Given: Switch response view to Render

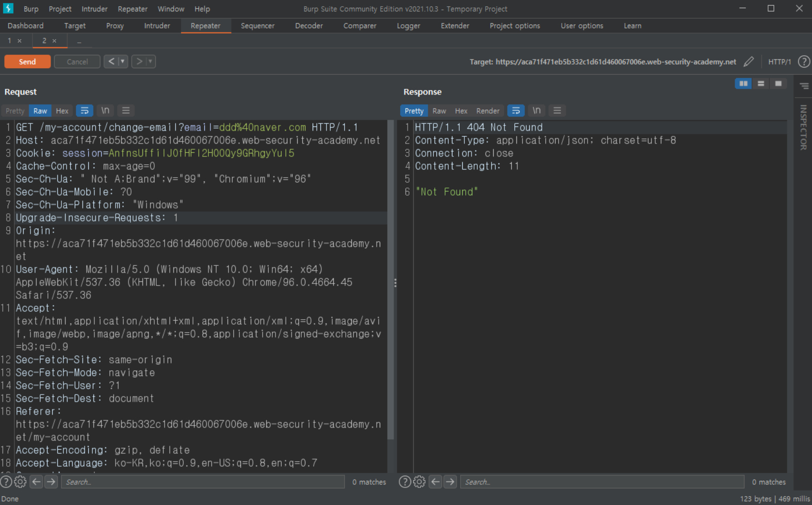Looking at the screenshot, I should coord(488,111).
